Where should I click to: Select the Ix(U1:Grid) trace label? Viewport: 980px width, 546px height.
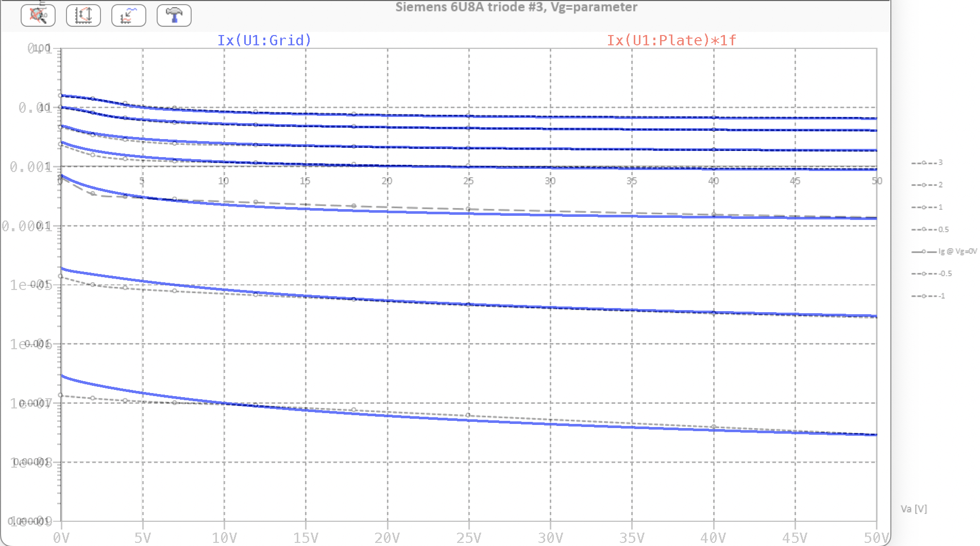(264, 40)
